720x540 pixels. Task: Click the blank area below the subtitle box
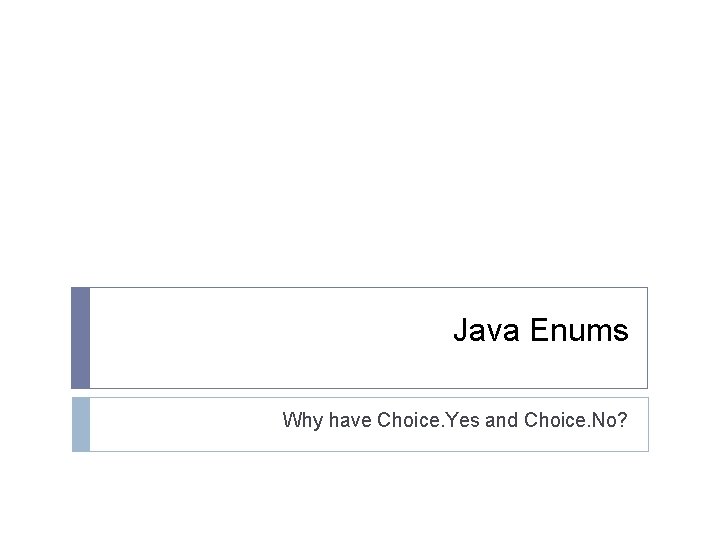pos(360,495)
